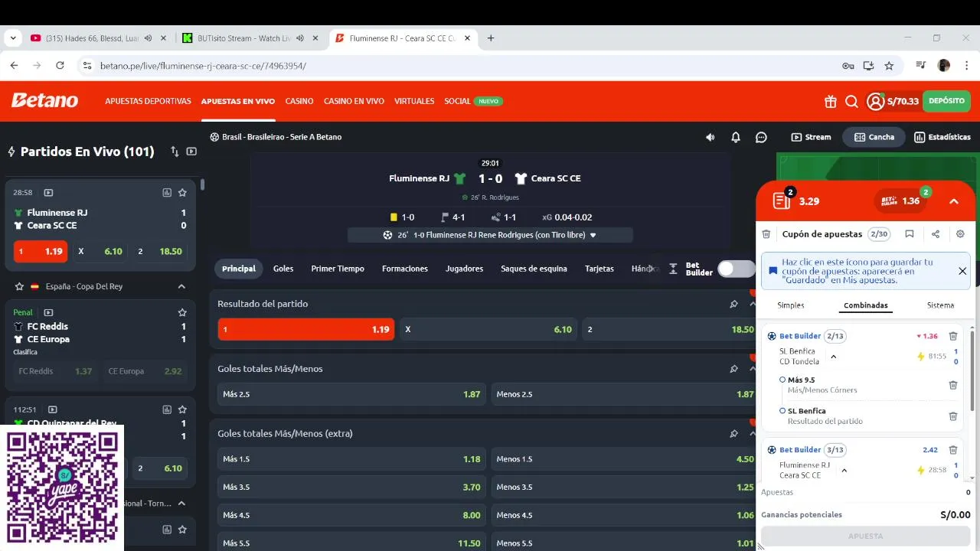
Task: Open the match chat bubble icon
Action: click(x=761, y=137)
